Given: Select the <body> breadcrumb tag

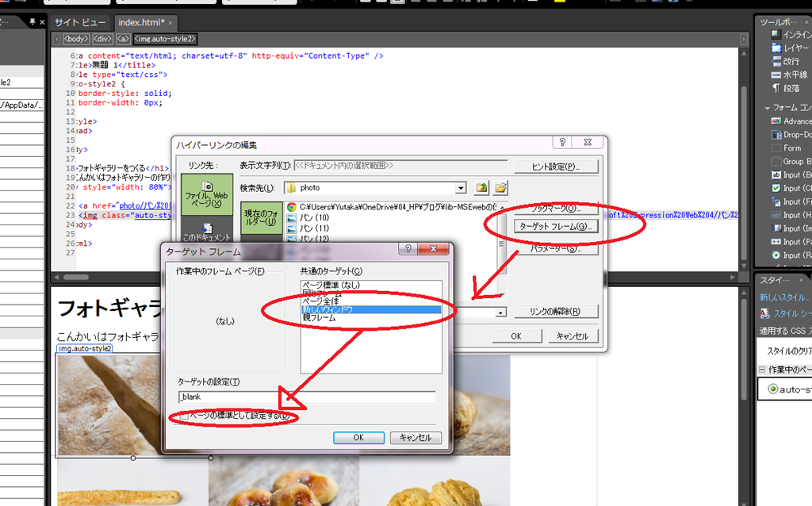Looking at the screenshot, I should 75,39.
